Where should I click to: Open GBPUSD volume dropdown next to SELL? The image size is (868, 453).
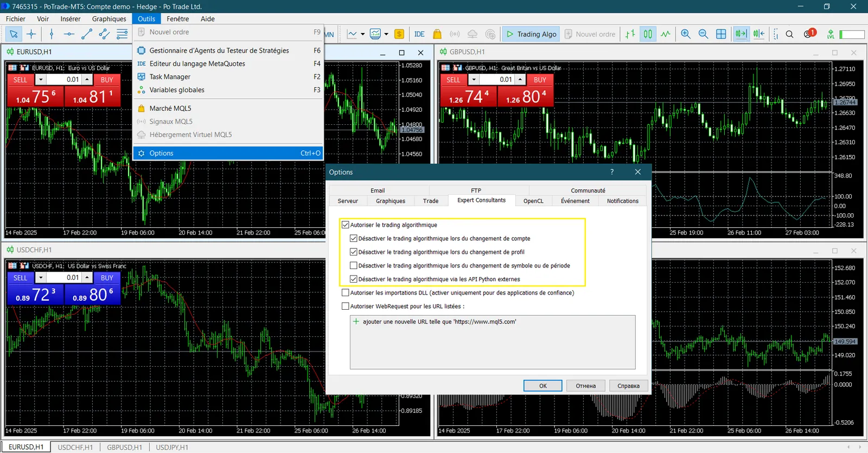[474, 80]
